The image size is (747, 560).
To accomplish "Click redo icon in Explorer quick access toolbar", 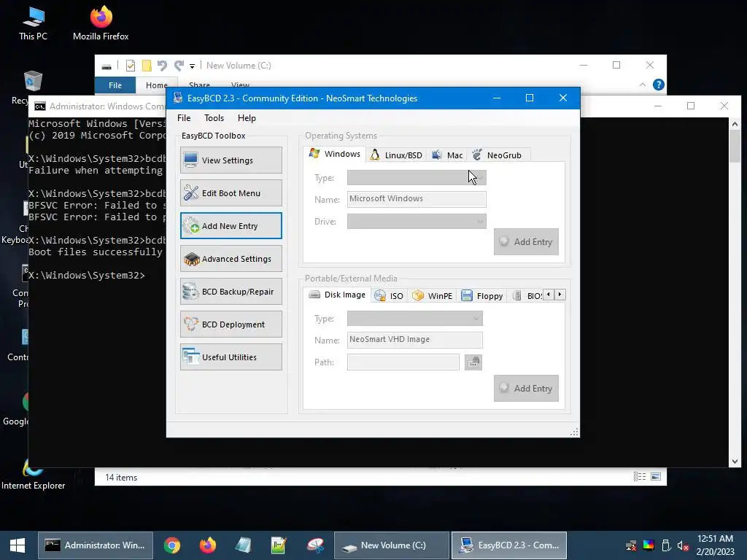I will click(x=179, y=65).
